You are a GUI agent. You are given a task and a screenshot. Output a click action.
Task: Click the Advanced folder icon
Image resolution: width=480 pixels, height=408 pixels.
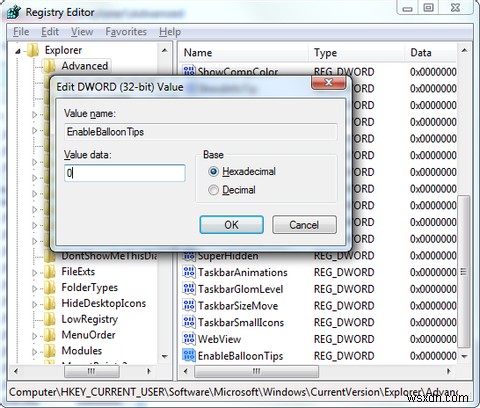click(x=49, y=66)
